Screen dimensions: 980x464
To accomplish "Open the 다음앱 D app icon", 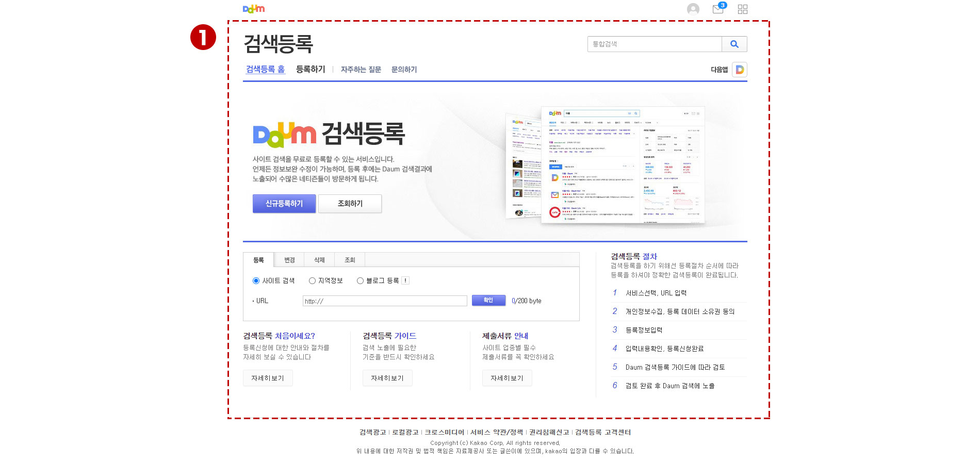I will tap(740, 70).
